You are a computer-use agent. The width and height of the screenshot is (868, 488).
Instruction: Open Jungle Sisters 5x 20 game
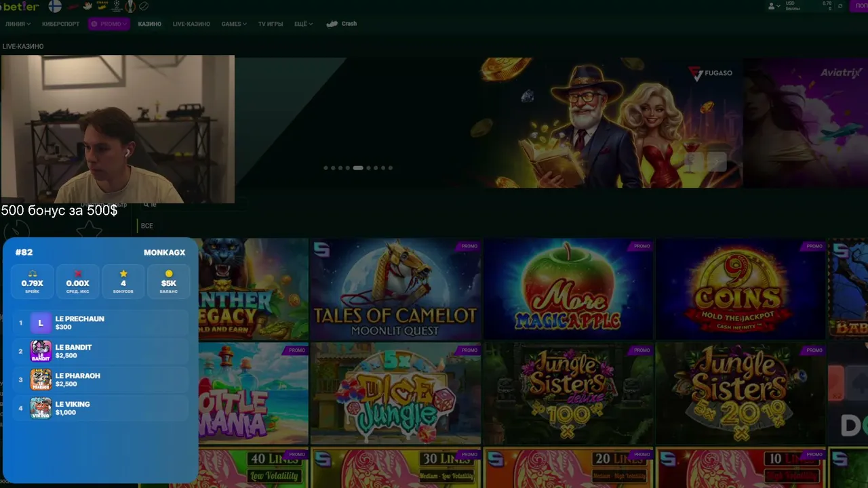[x=741, y=394]
